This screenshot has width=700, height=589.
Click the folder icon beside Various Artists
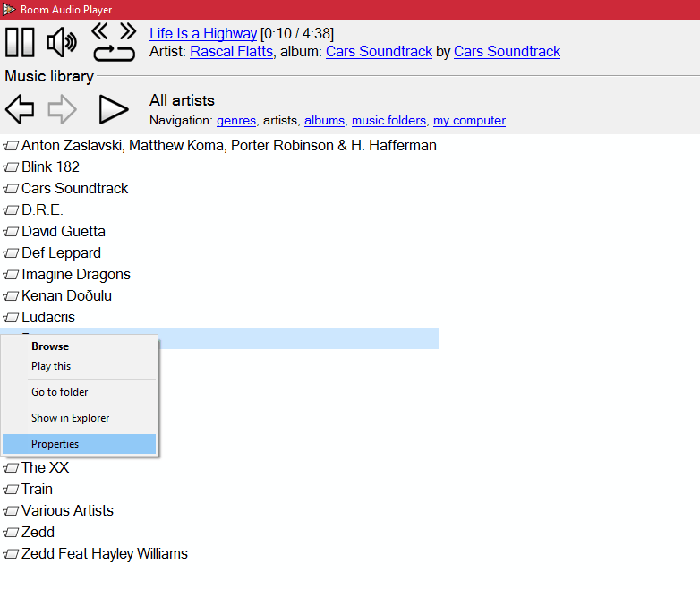point(11,511)
